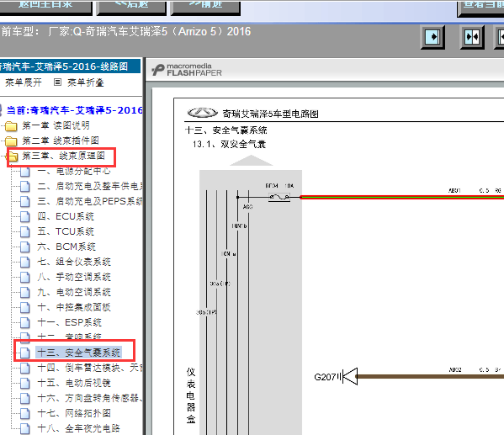Click the brown AB02 wire
This screenshot has height=435, width=504.
[429, 376]
